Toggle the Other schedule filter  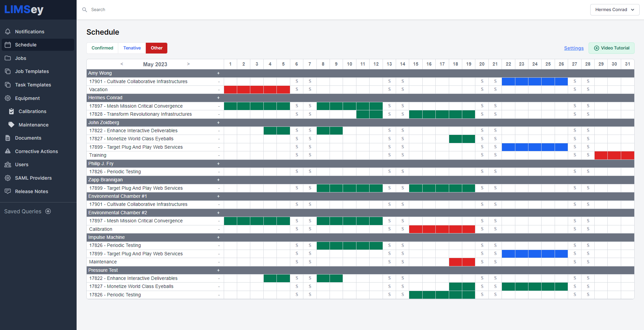click(157, 48)
